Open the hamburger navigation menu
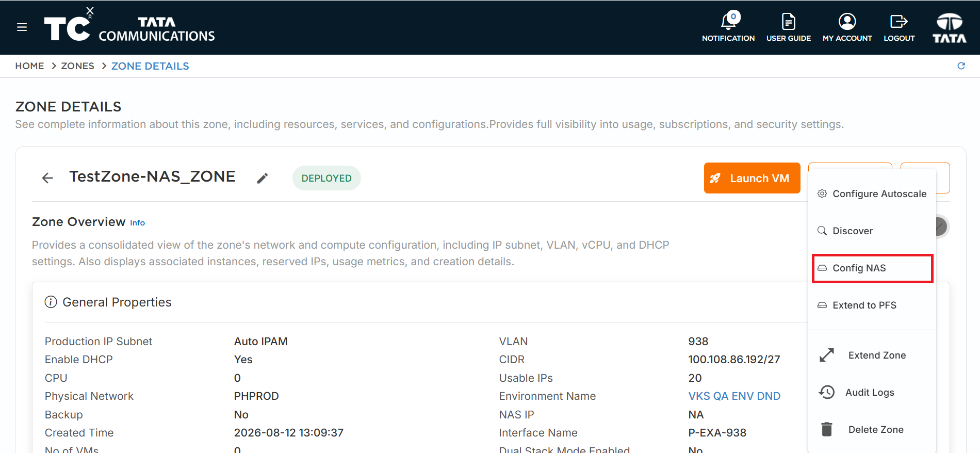 [22, 27]
